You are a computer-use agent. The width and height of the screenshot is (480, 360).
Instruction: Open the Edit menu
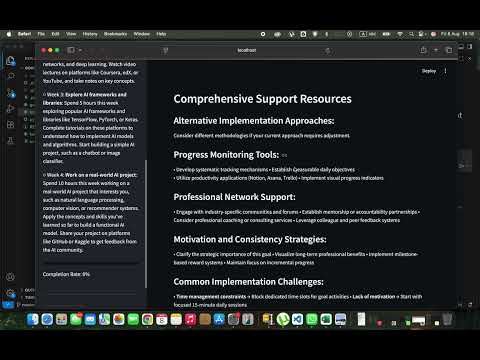point(55,34)
